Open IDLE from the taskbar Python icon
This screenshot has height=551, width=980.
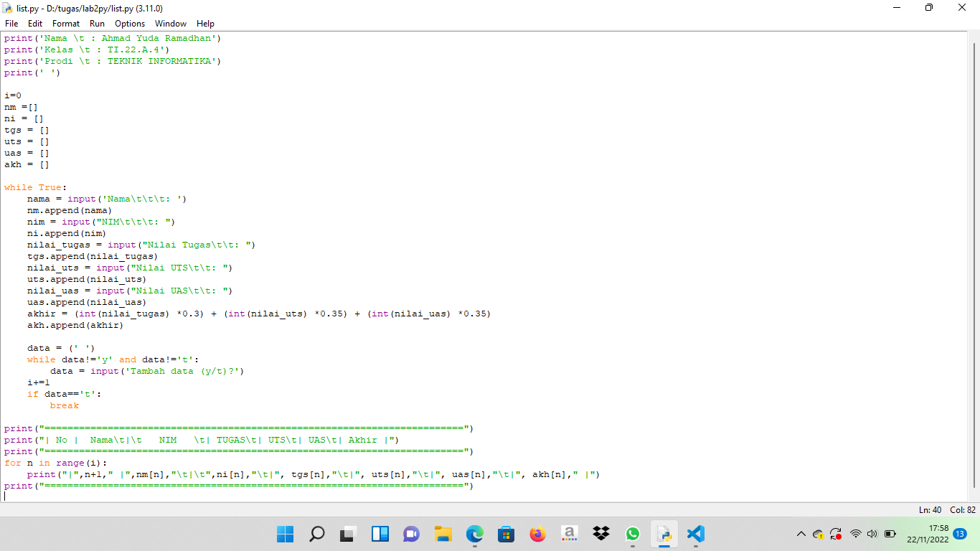click(664, 534)
